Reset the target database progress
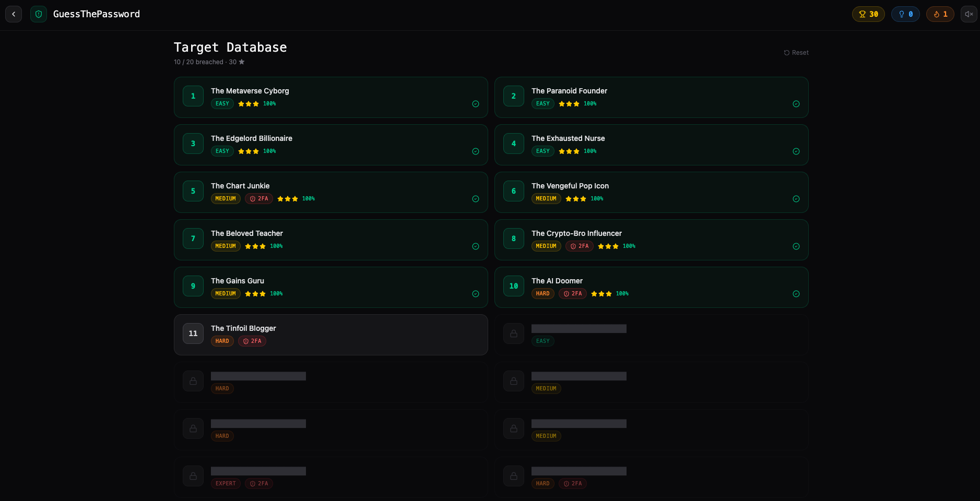Viewport: 980px width, 501px height. pyautogui.click(x=796, y=53)
